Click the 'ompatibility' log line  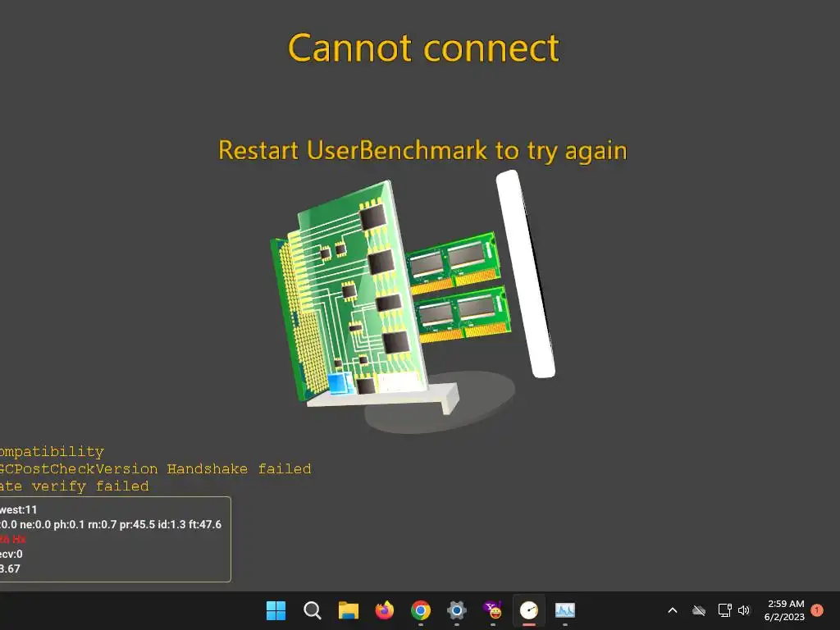[x=52, y=452]
